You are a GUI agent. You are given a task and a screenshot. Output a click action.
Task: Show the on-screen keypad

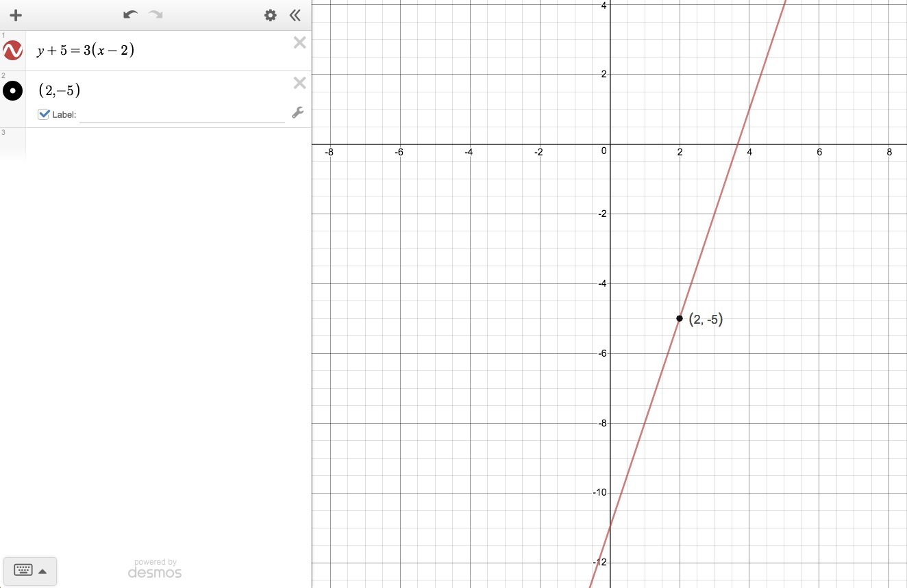(30, 570)
